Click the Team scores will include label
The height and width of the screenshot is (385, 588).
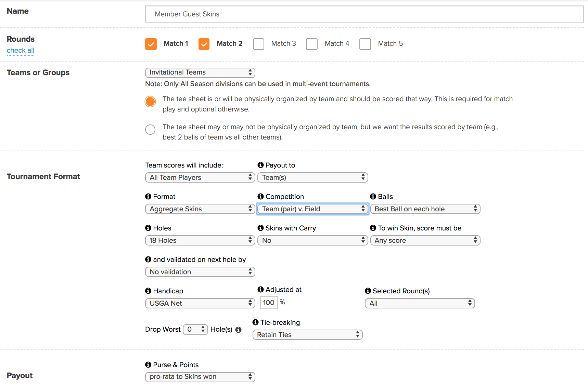click(184, 165)
